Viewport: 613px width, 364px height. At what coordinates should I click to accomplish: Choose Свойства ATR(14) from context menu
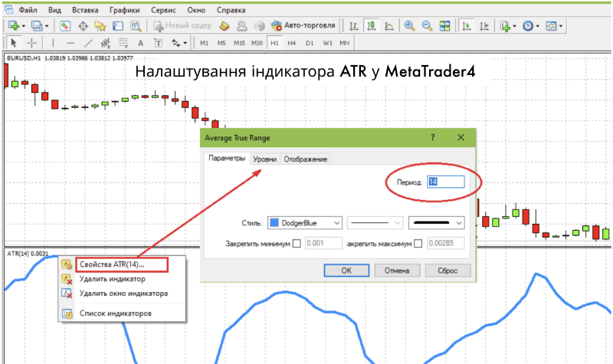click(x=122, y=264)
